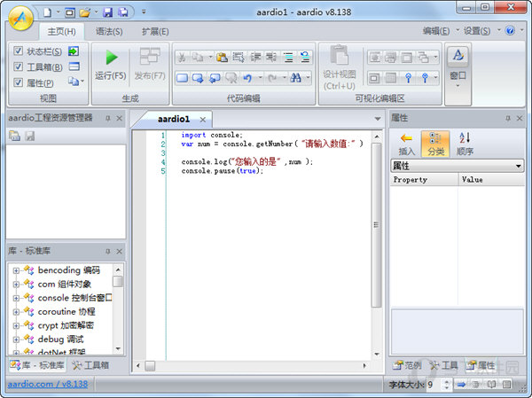
Task: Switch to the 工具箱 bottom tab
Action: coord(90,365)
